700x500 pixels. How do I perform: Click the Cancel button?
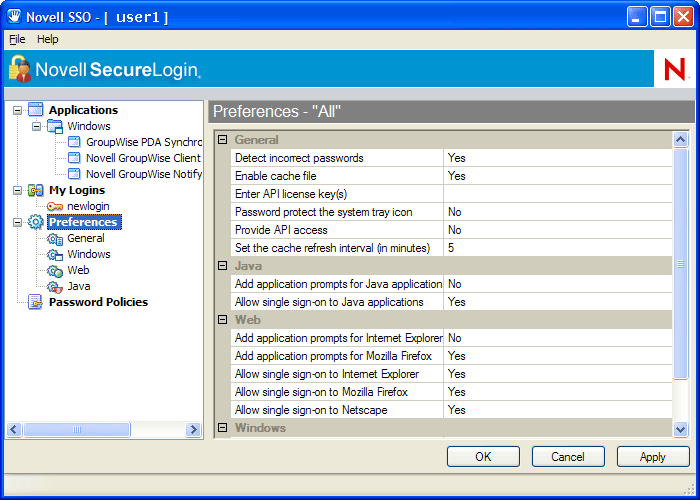(x=568, y=457)
